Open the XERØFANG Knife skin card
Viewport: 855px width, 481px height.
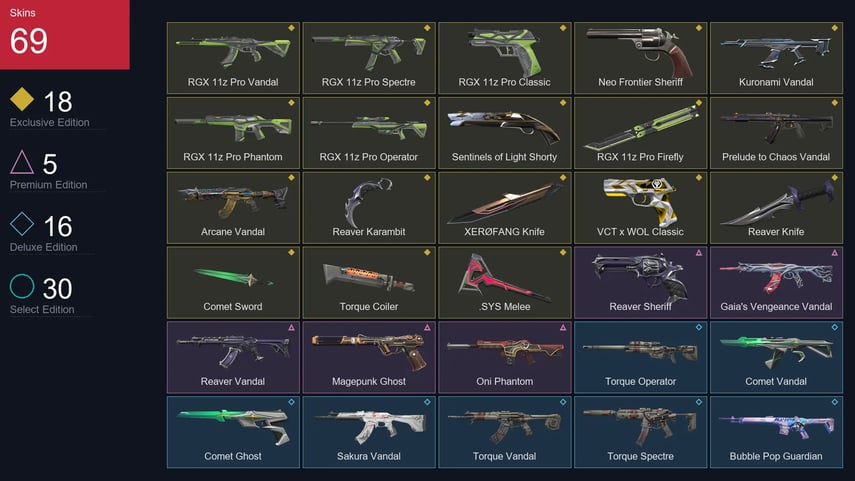coord(504,208)
